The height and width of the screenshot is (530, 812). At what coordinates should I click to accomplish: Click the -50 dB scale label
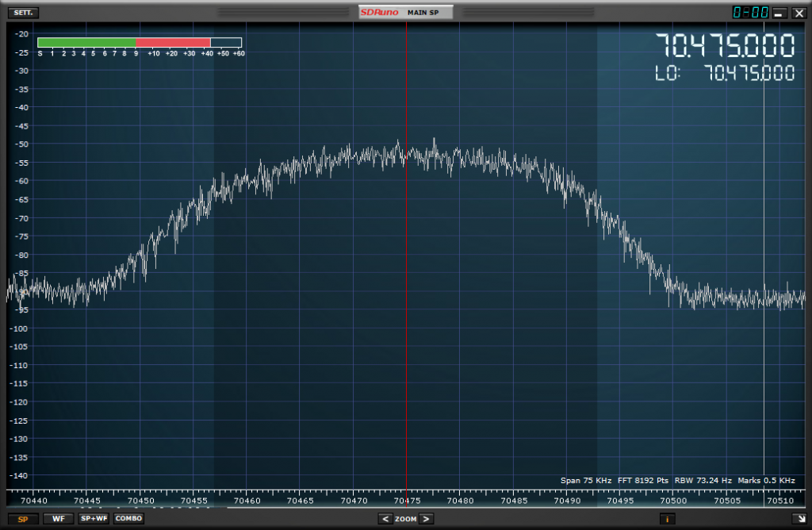pos(21,144)
